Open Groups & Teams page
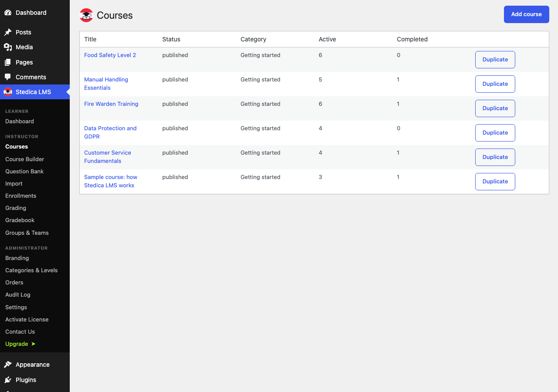 click(27, 233)
